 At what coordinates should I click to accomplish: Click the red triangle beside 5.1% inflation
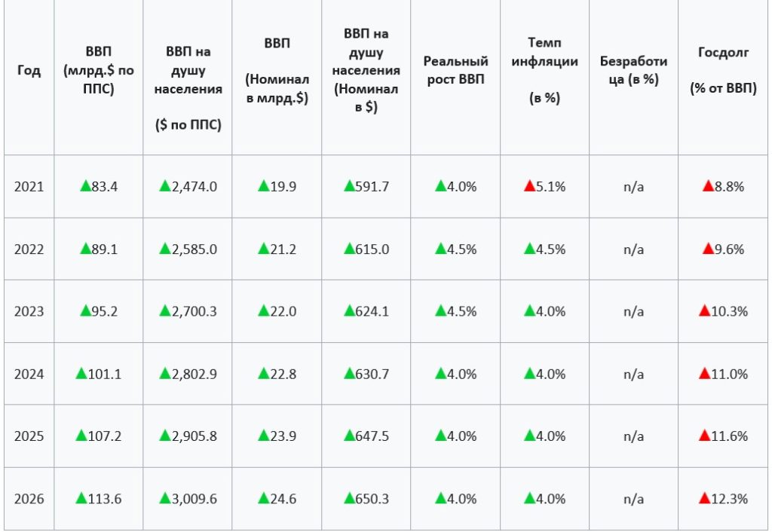pyautogui.click(x=529, y=186)
